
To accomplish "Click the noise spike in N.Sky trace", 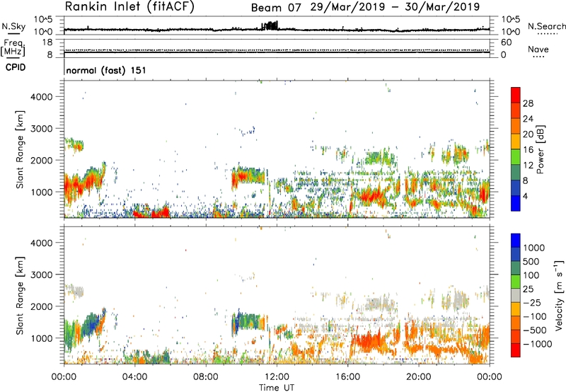I will point(270,25).
